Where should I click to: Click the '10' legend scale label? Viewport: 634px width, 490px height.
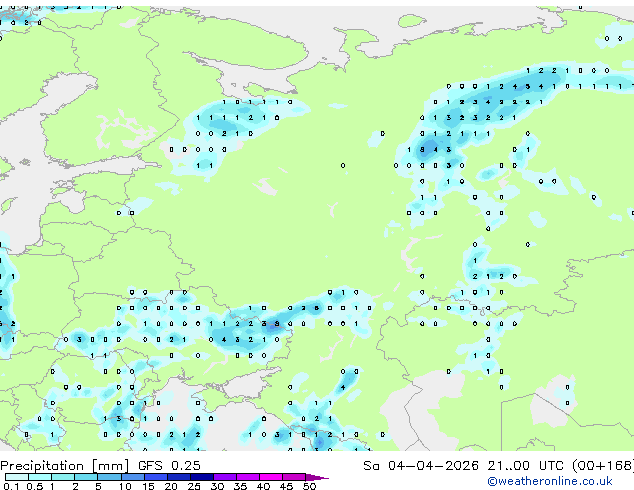(125, 486)
